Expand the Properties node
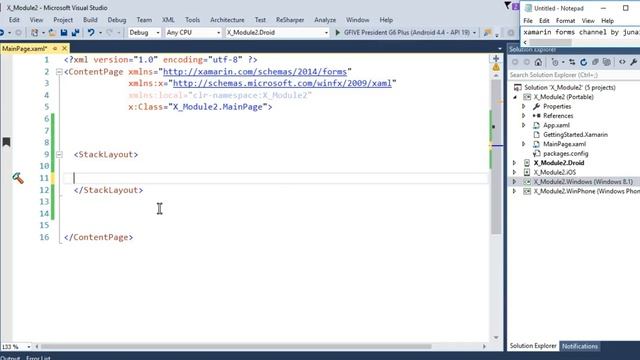 (x=524, y=107)
